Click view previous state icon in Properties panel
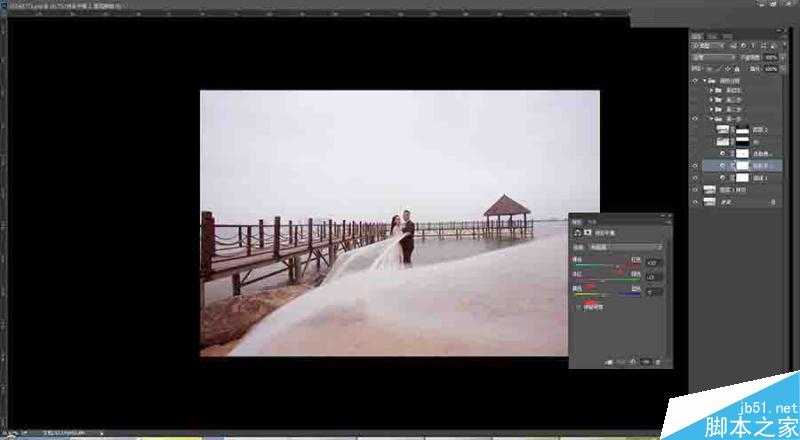 [621, 360]
